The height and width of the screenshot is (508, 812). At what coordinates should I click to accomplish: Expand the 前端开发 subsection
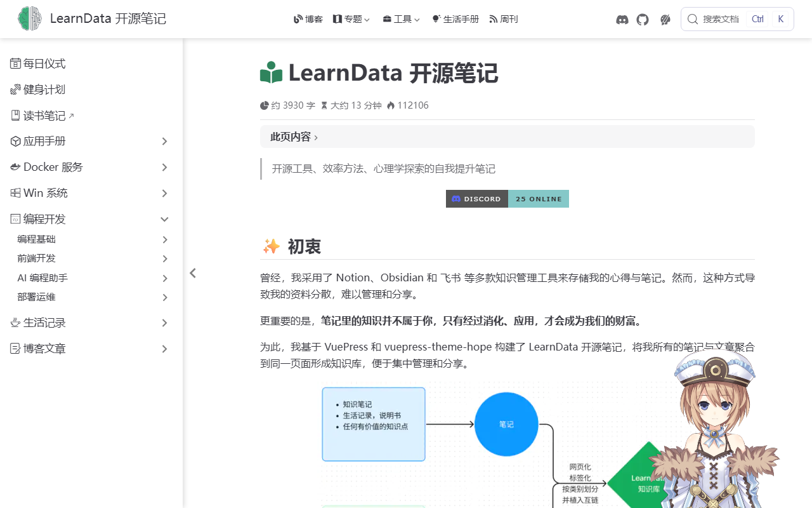tap(165, 258)
